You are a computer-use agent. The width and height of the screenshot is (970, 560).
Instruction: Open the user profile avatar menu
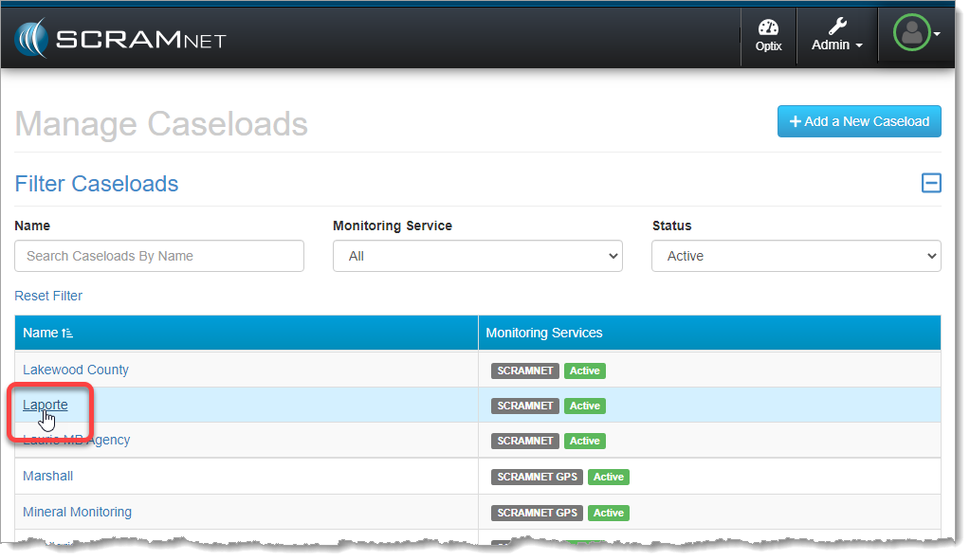tap(915, 34)
